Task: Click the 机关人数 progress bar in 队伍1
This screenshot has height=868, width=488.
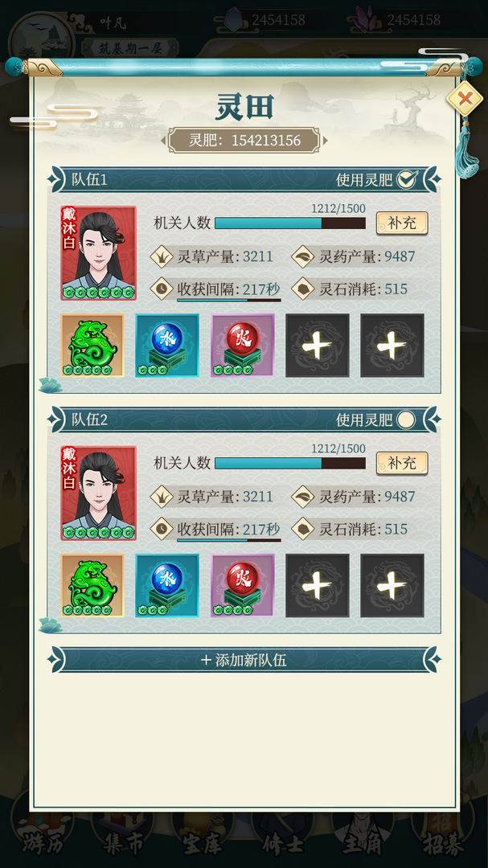Action: (x=290, y=223)
